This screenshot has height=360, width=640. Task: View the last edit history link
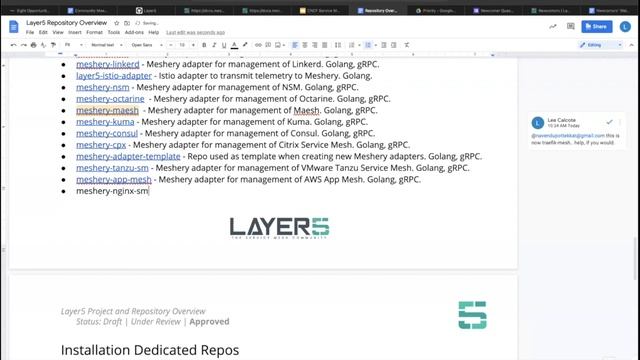[x=196, y=32]
